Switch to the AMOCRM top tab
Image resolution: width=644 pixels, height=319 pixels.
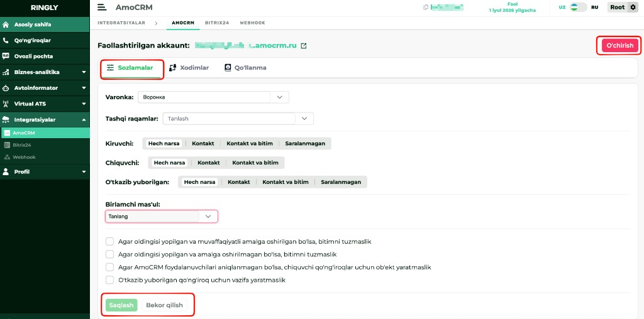pos(183,23)
